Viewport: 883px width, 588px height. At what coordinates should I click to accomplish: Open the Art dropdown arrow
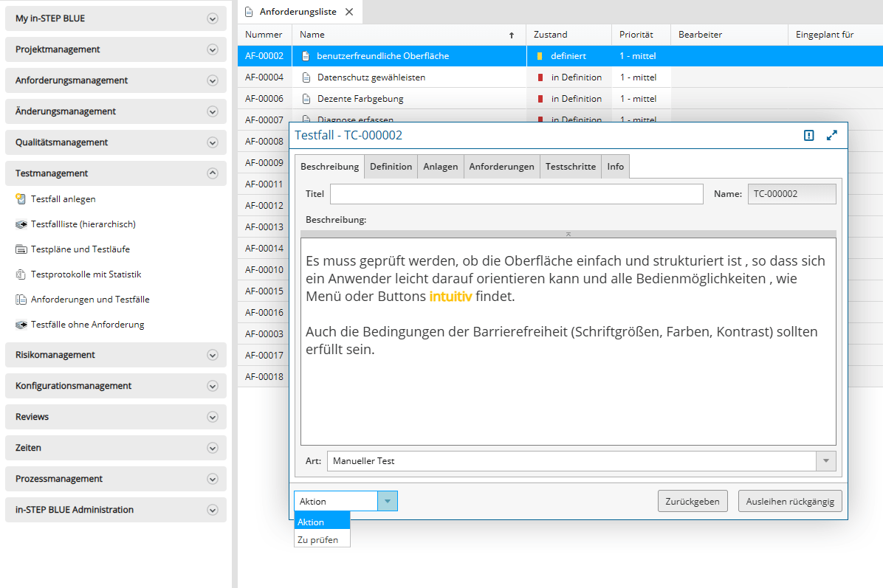click(825, 461)
